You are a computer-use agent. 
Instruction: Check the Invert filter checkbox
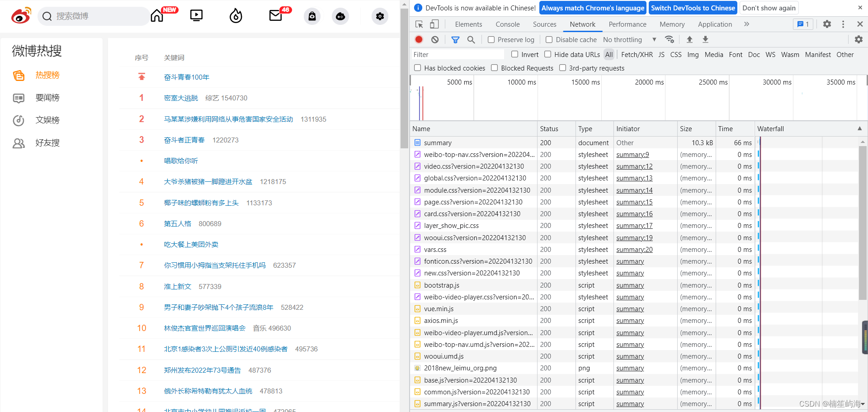pos(514,54)
